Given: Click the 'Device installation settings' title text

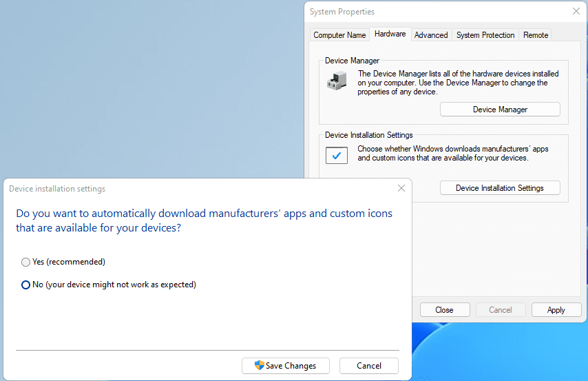Looking at the screenshot, I should pos(57,189).
